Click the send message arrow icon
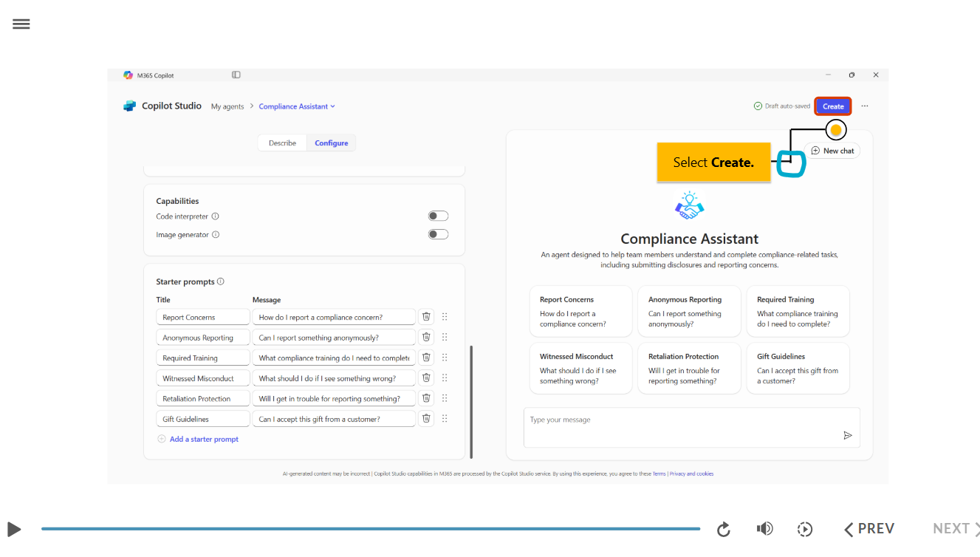This screenshot has width=980, height=557. pyautogui.click(x=848, y=435)
